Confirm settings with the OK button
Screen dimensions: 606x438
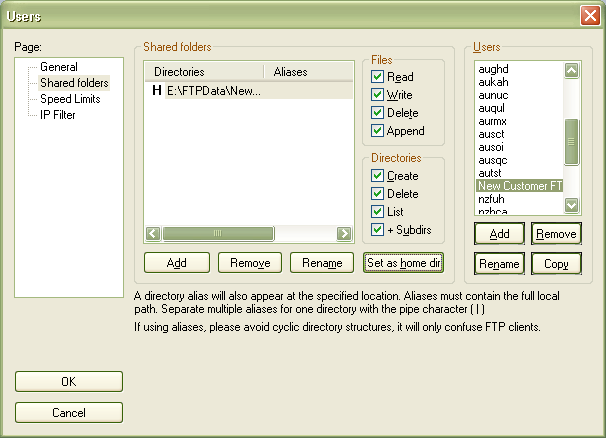click(x=68, y=381)
